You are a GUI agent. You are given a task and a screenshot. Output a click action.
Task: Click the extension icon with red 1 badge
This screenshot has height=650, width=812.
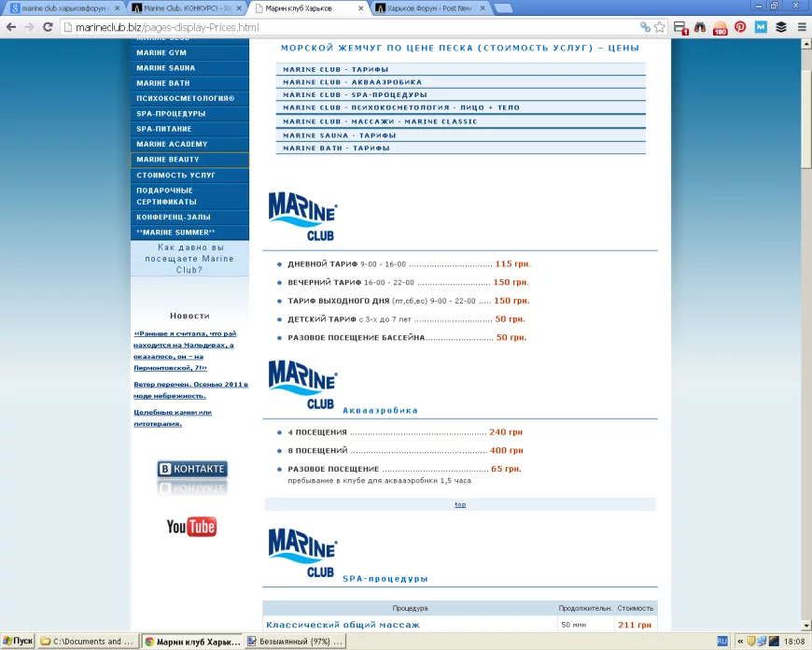tap(680, 28)
